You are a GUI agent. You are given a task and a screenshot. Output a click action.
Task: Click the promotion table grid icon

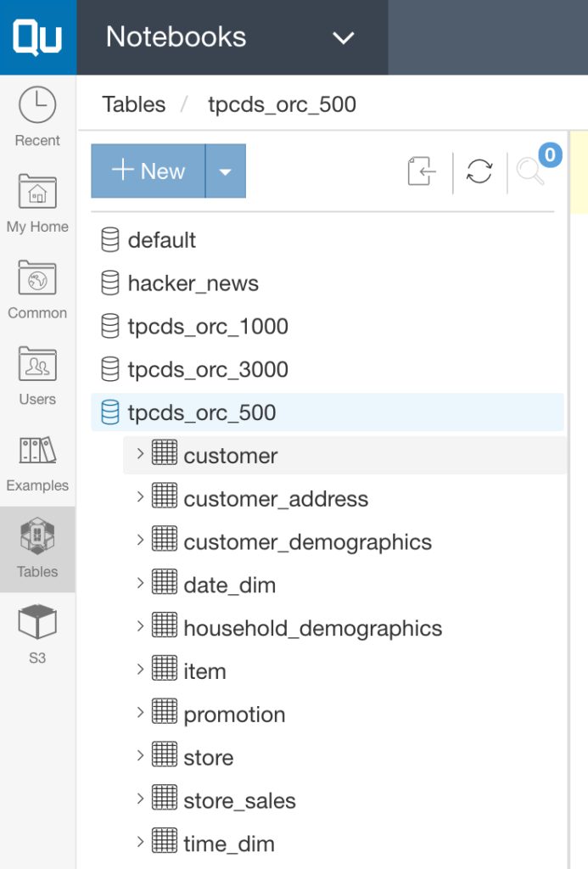[165, 711]
